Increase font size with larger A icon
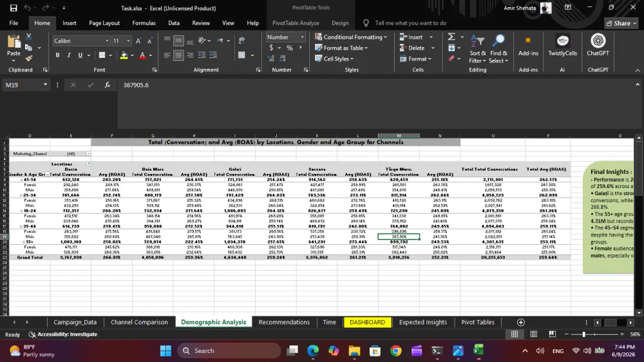The width and height of the screenshot is (644, 362). coord(138,41)
